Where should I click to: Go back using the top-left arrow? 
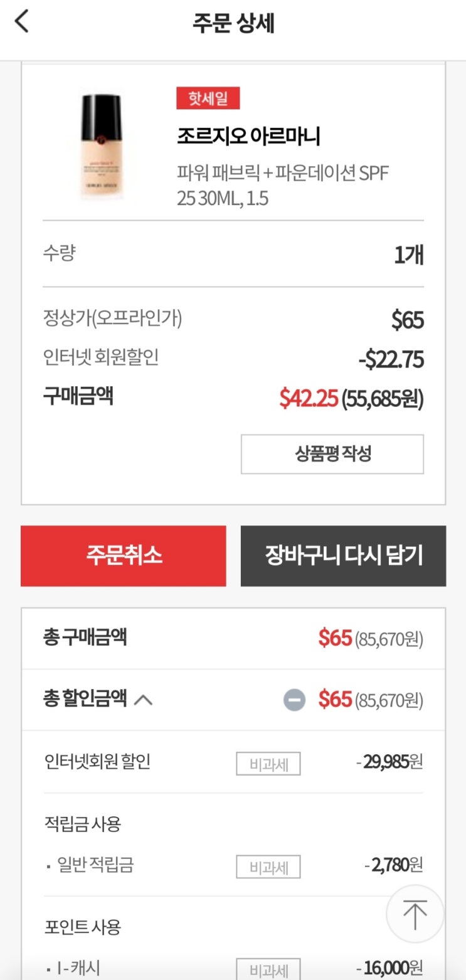(x=22, y=23)
